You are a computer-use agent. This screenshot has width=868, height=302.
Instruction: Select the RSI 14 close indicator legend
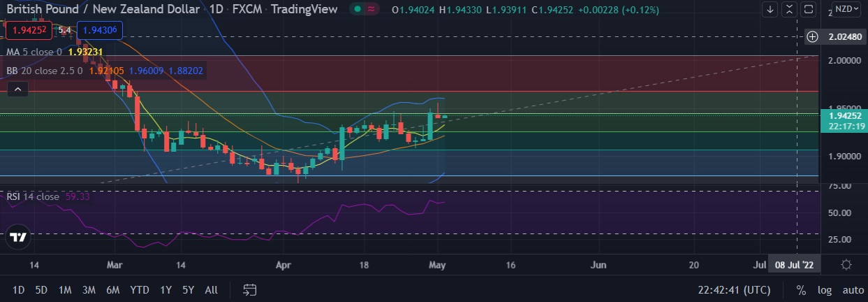pyautogui.click(x=33, y=196)
